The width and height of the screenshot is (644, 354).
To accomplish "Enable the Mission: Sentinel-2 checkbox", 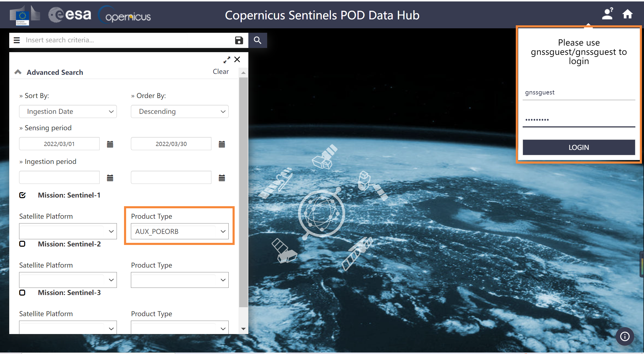I will (x=22, y=244).
